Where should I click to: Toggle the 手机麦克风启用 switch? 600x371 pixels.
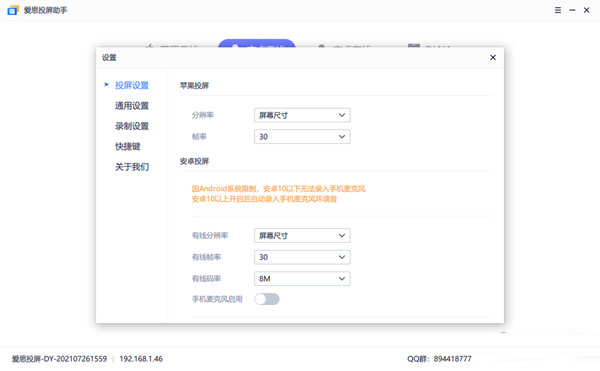click(x=267, y=299)
